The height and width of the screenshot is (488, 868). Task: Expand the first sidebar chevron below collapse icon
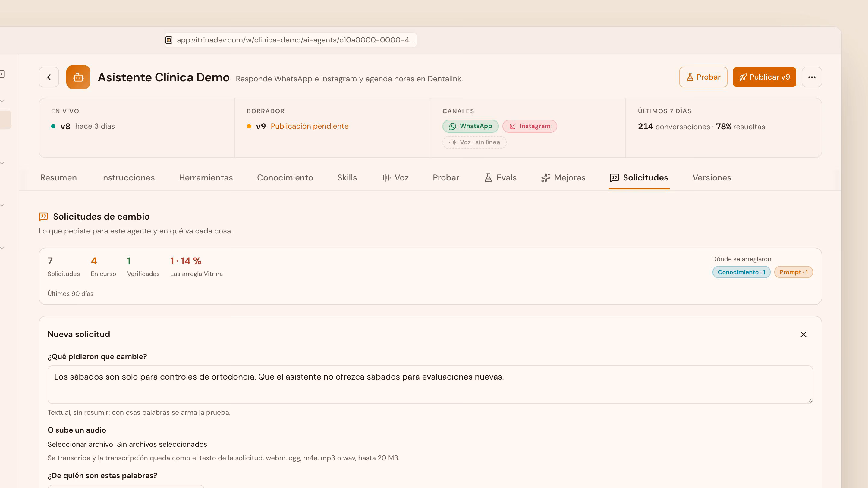[x=2, y=101]
